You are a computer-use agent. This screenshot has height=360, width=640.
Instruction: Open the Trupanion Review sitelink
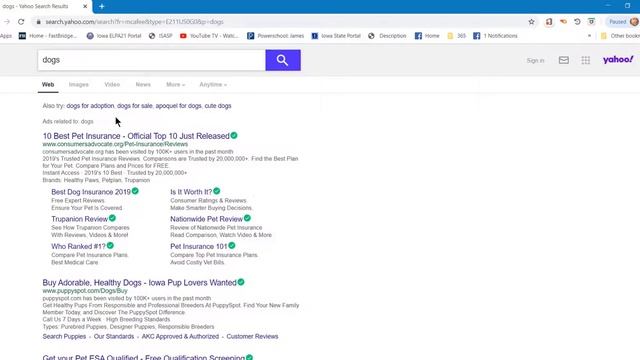(80, 219)
